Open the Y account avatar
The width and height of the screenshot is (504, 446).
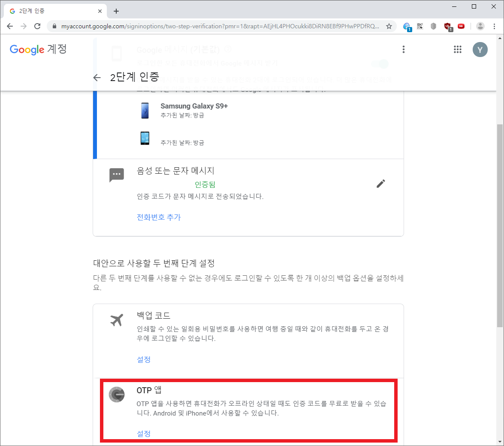[x=480, y=49]
